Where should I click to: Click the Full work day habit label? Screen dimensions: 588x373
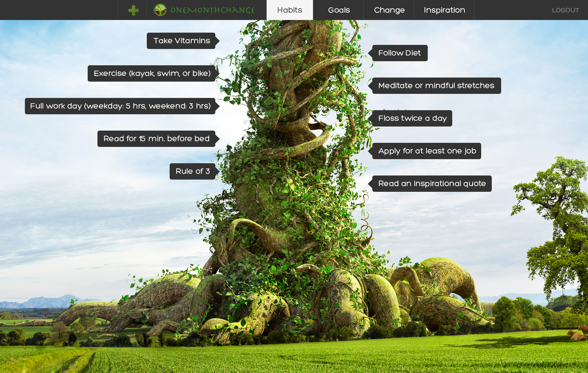tap(120, 106)
